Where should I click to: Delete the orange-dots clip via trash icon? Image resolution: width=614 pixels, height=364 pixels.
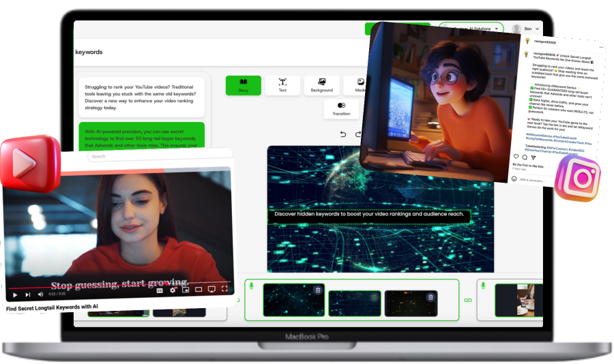(x=430, y=297)
